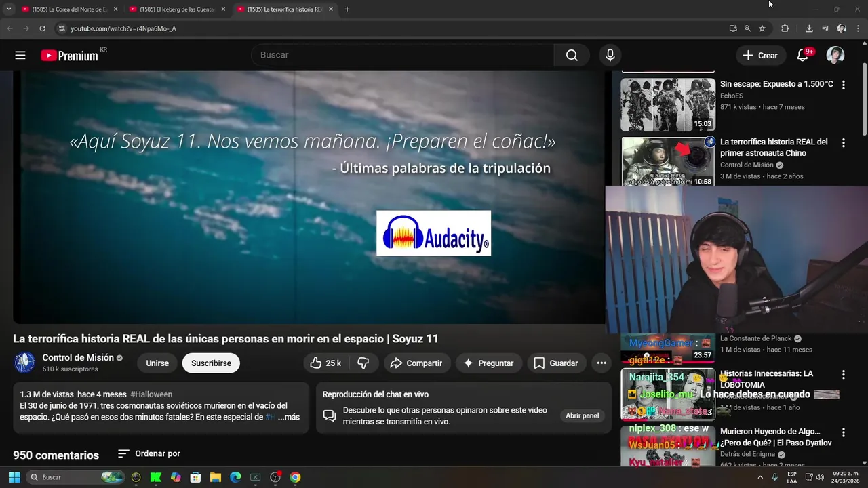Click Abrir panel for chat replay

pyautogui.click(x=583, y=415)
